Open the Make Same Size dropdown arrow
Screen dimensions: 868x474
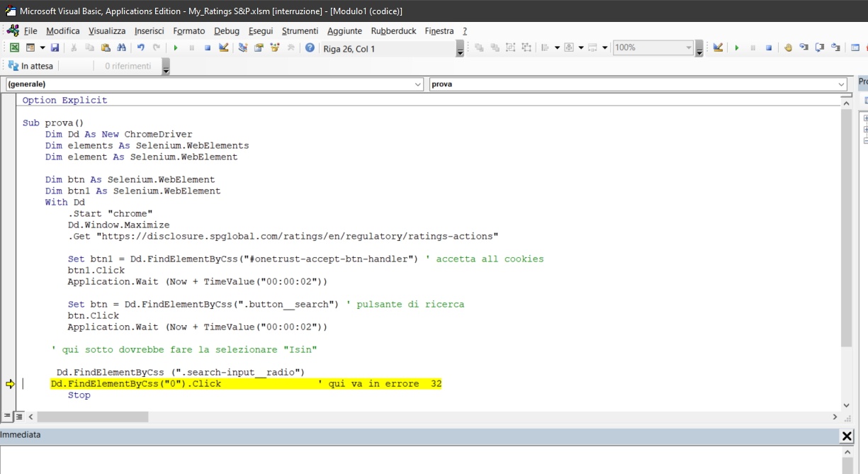pos(604,47)
